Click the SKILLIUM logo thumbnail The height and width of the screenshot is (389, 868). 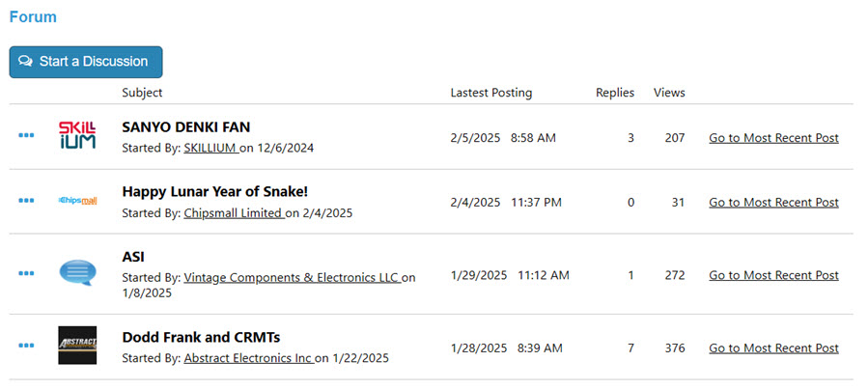click(x=77, y=137)
